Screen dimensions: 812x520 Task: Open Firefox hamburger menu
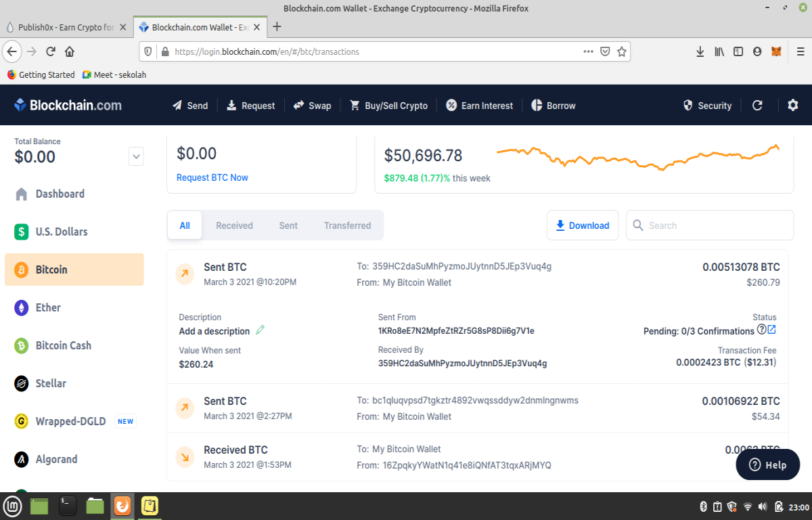(800, 51)
